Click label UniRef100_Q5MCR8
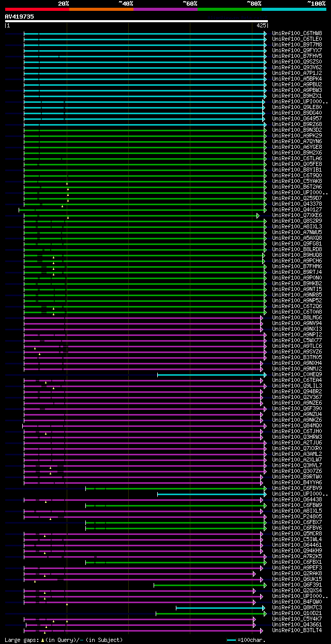This screenshot has height=644, width=331. coord(297,533)
